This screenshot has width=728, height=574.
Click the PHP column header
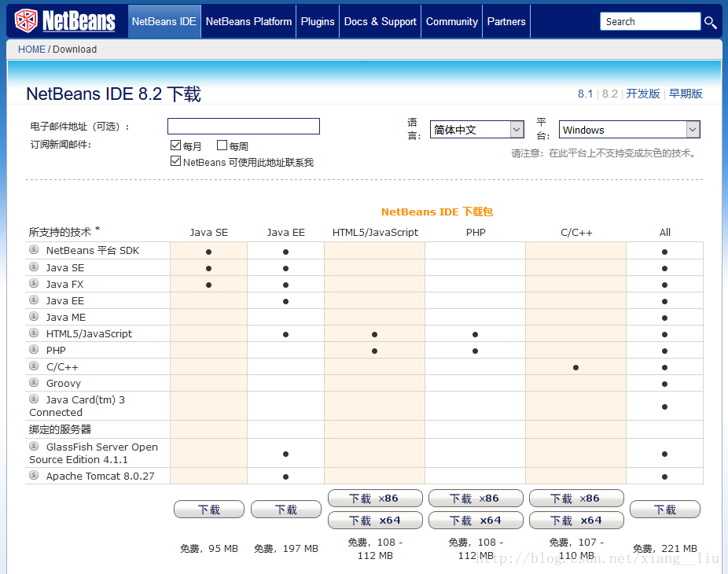pos(476,232)
